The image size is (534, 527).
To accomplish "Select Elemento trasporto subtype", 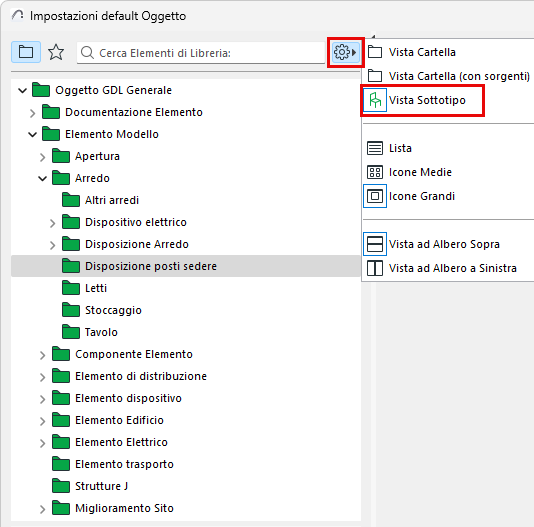I will point(124,464).
